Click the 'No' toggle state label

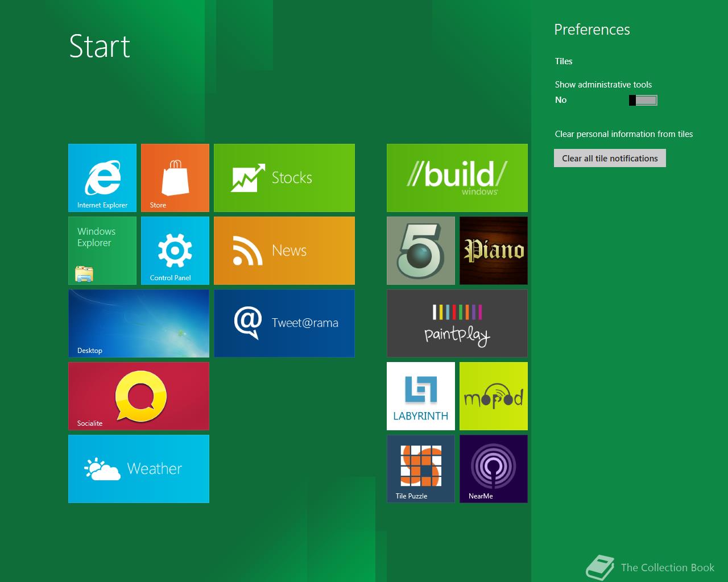pyautogui.click(x=561, y=100)
